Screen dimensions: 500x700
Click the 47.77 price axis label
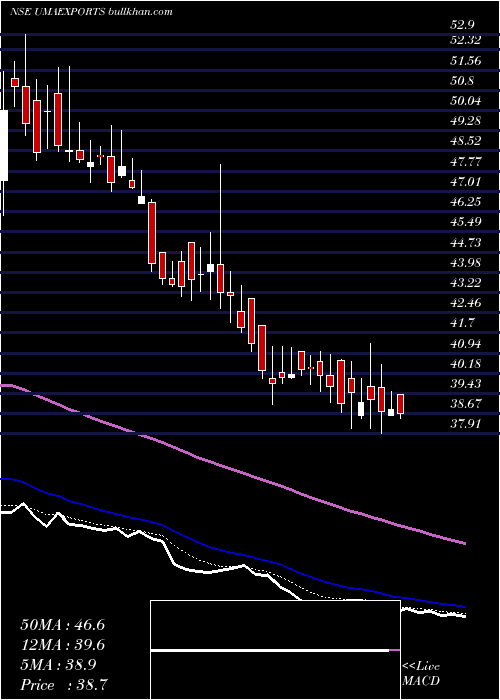[465, 162]
